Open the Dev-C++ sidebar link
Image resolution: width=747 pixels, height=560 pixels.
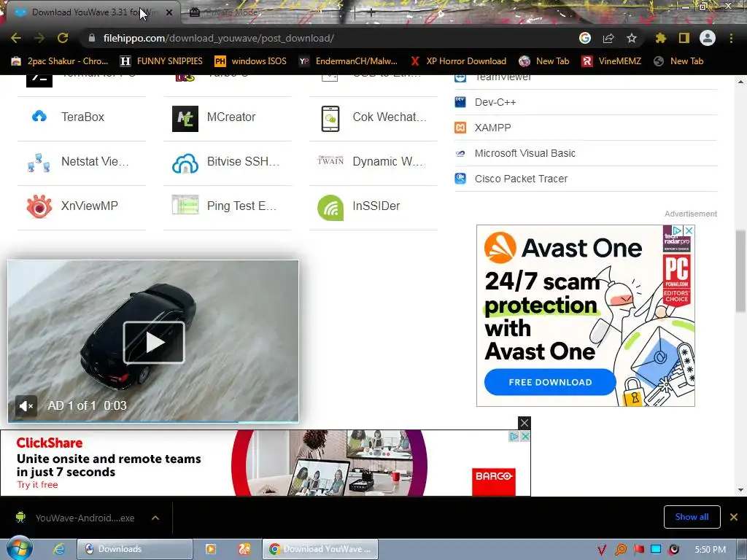tap(495, 102)
